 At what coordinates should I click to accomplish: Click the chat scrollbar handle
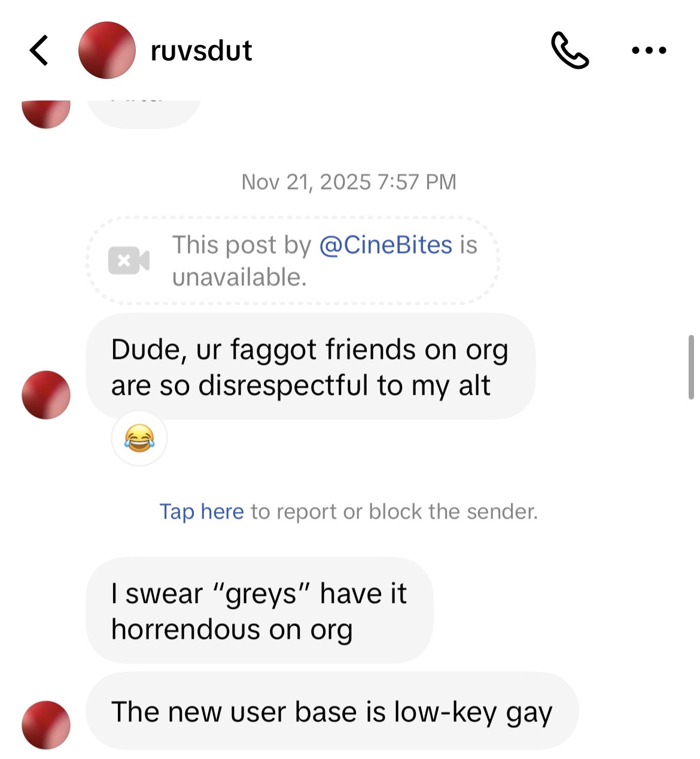pos(691,367)
